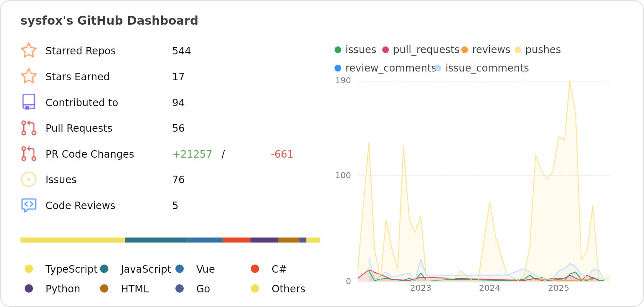Toggle the issues series in chart legend
Screen dimensions: 644x307
point(356,50)
